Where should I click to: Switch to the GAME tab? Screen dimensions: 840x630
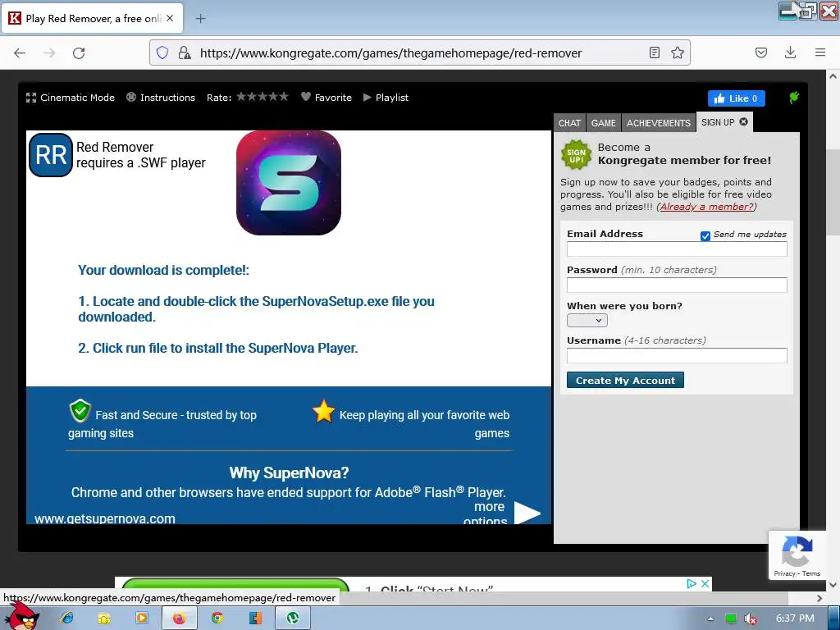[603, 123]
